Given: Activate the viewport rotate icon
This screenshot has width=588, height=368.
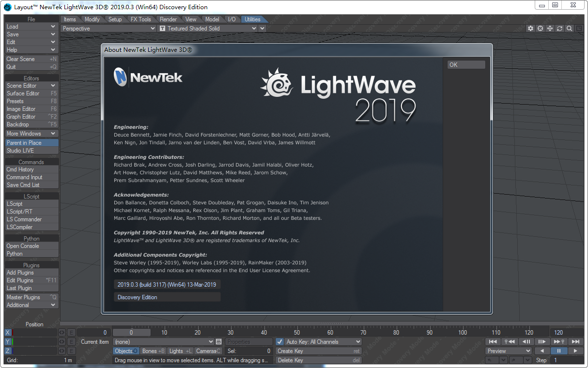Looking at the screenshot, I should 559,28.
